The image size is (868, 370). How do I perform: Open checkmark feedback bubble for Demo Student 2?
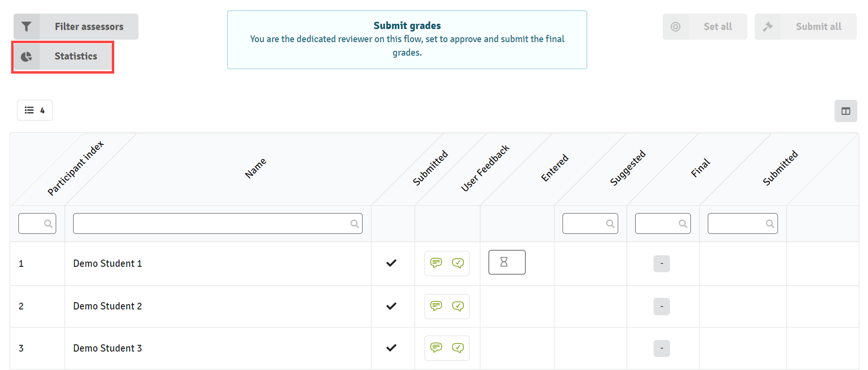point(458,306)
